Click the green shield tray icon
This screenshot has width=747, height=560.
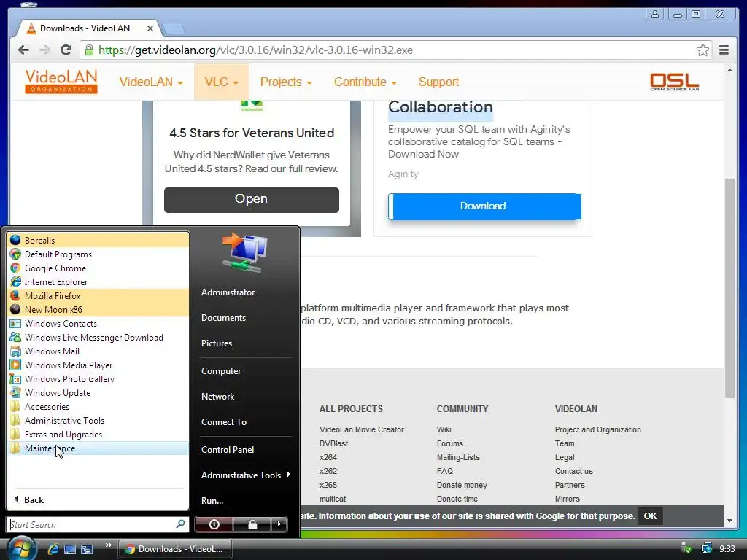click(x=686, y=548)
